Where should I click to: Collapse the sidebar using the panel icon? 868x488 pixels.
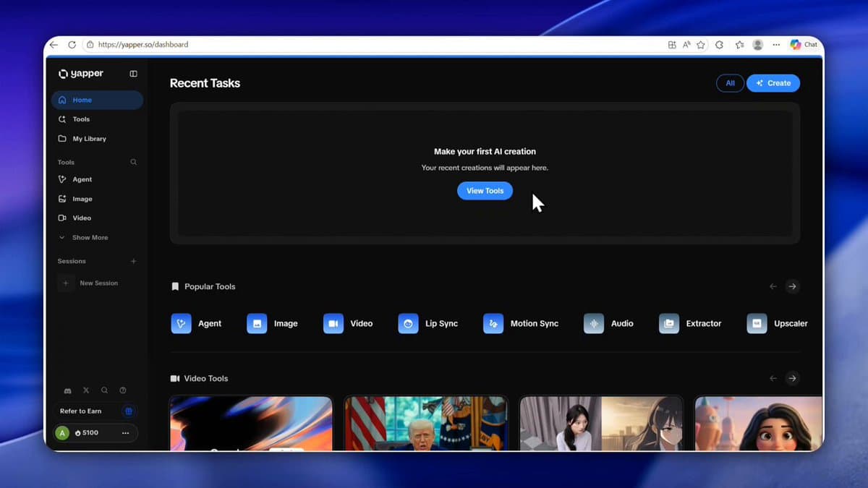(x=133, y=74)
